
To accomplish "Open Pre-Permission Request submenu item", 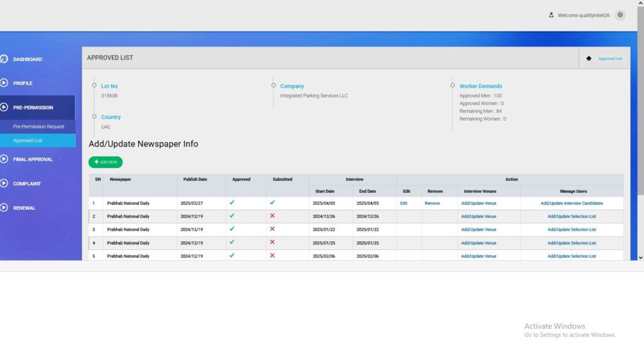I will pyautogui.click(x=38, y=127).
